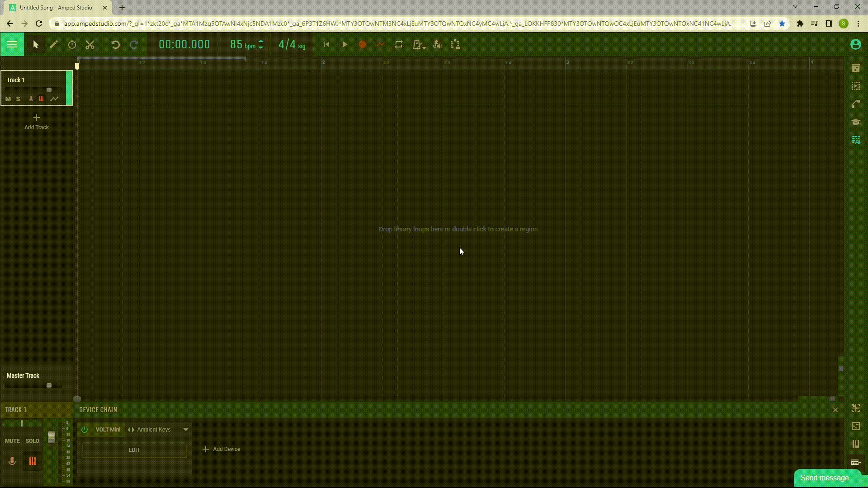
Task: Expand the Ambient Keys instrument dropdown
Action: point(185,430)
